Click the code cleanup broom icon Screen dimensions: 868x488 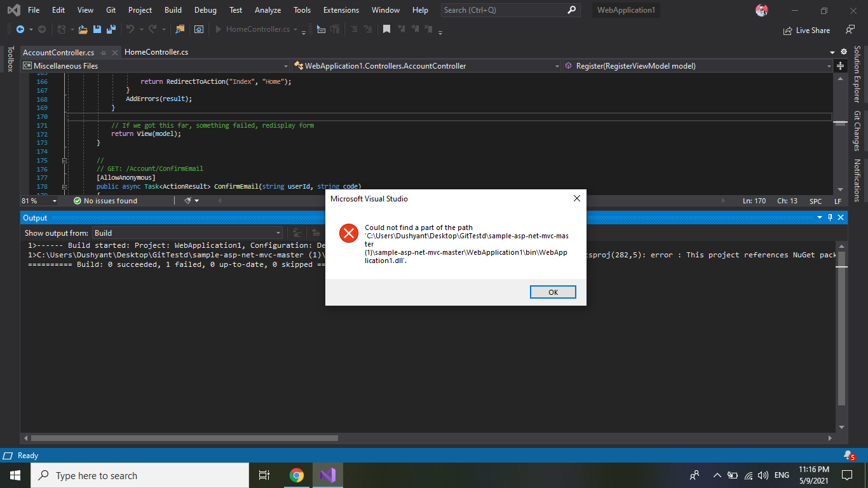click(x=188, y=201)
